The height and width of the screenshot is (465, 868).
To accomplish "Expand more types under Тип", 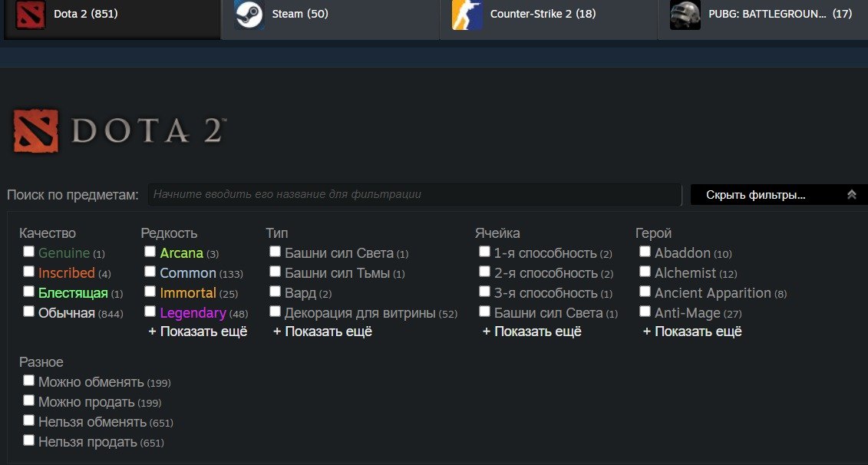I will (323, 331).
